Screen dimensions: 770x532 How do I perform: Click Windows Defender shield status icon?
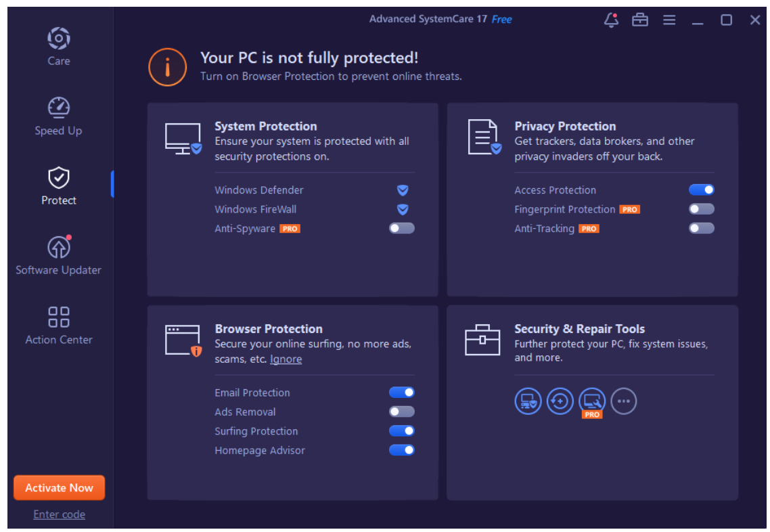(x=403, y=190)
